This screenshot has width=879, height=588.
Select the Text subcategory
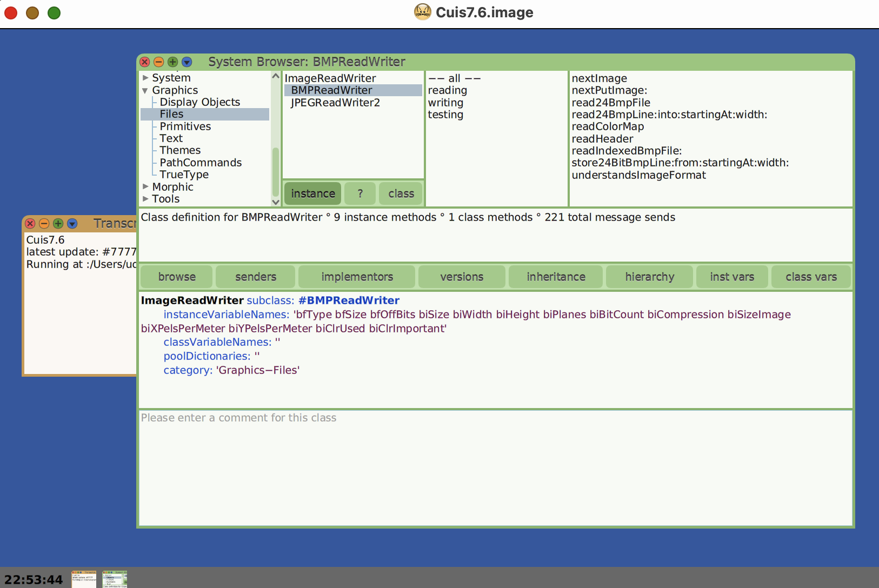(171, 138)
